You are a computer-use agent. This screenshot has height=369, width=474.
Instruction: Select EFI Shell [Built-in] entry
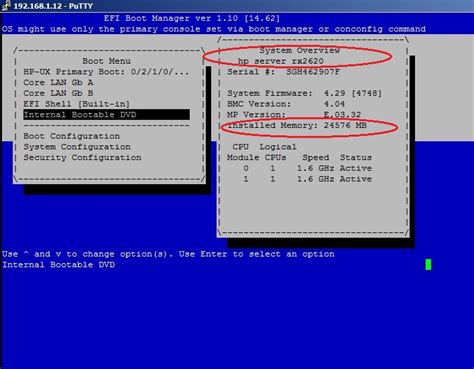(x=76, y=104)
